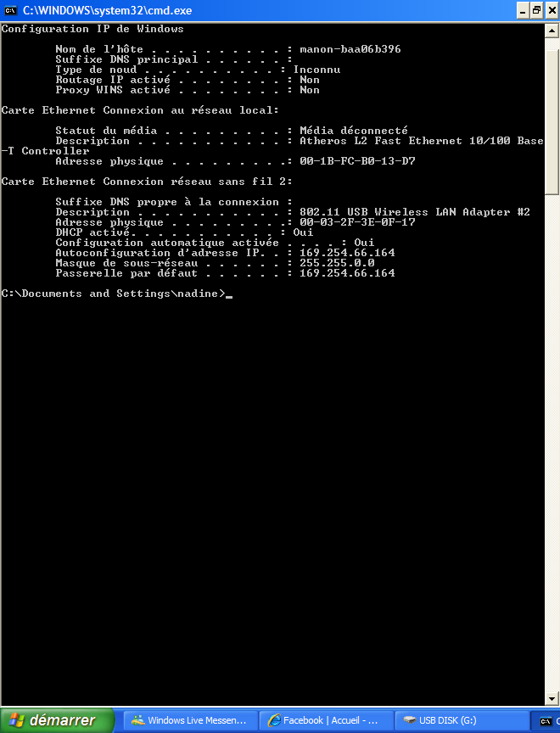This screenshot has height=733, width=560.
Task: Click the cmd taskbar icon at far right
Action: 546,720
